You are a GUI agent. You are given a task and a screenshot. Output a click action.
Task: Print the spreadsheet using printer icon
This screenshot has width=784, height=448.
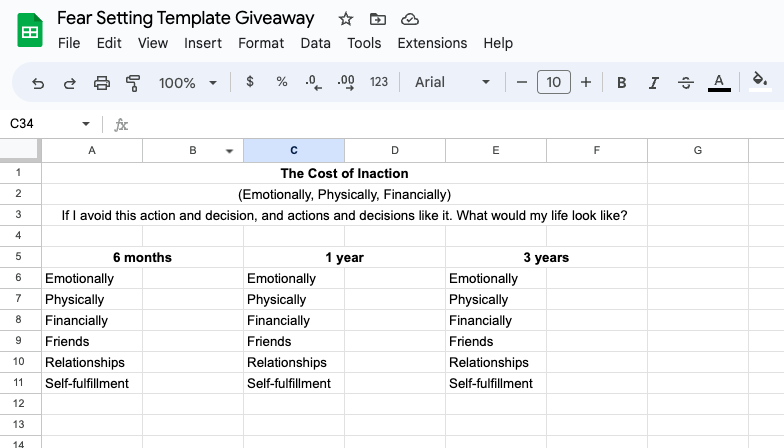101,83
